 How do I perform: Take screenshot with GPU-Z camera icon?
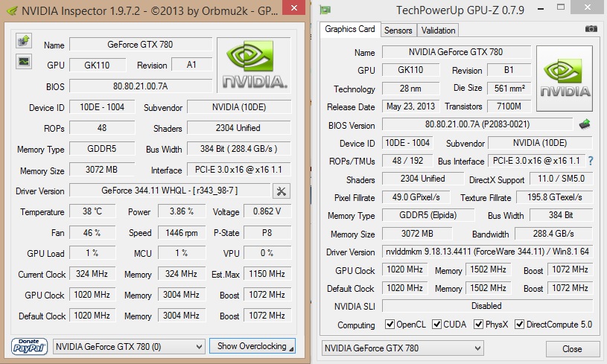[x=591, y=29]
